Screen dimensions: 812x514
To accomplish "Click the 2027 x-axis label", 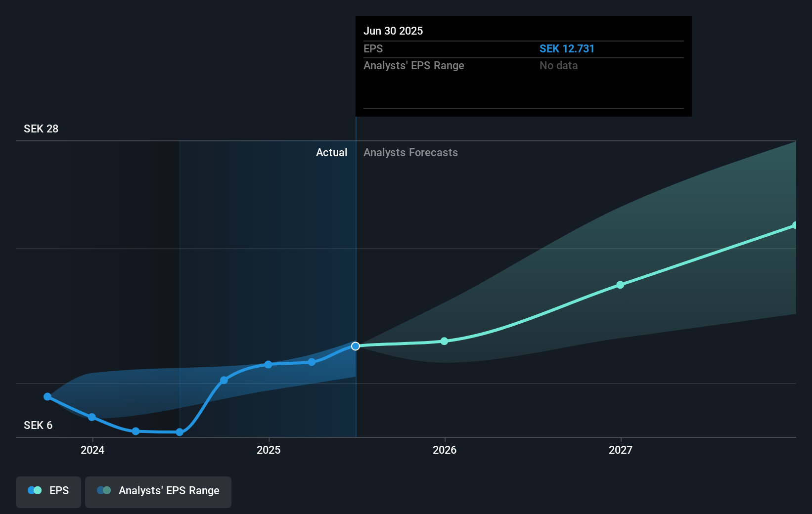I will click(x=621, y=450).
